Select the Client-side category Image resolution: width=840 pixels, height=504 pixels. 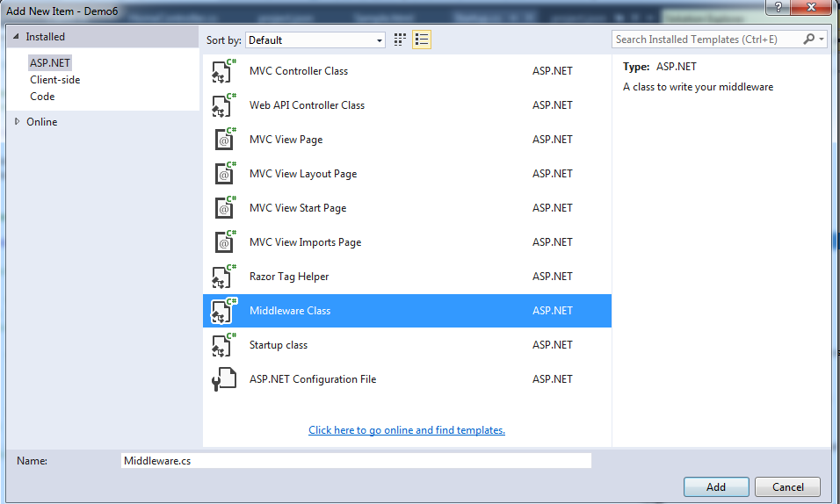click(x=55, y=80)
